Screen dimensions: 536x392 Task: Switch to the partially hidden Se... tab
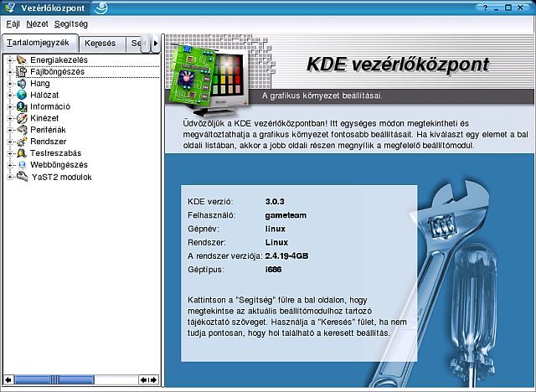click(x=136, y=44)
